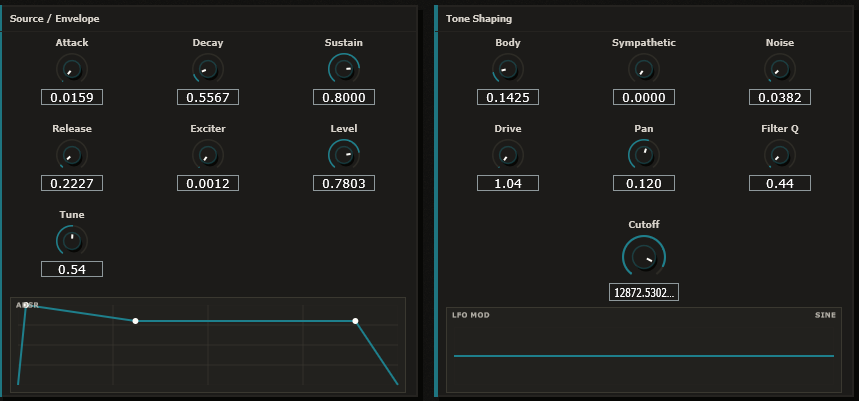Select the Noise value field 0.0382
This screenshot has width=859, height=401.
pyautogui.click(x=779, y=98)
